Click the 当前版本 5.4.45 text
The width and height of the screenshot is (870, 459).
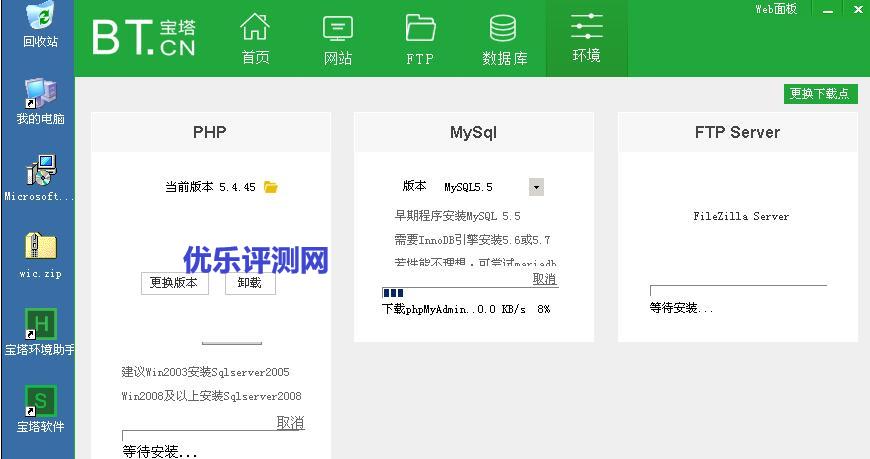point(210,187)
